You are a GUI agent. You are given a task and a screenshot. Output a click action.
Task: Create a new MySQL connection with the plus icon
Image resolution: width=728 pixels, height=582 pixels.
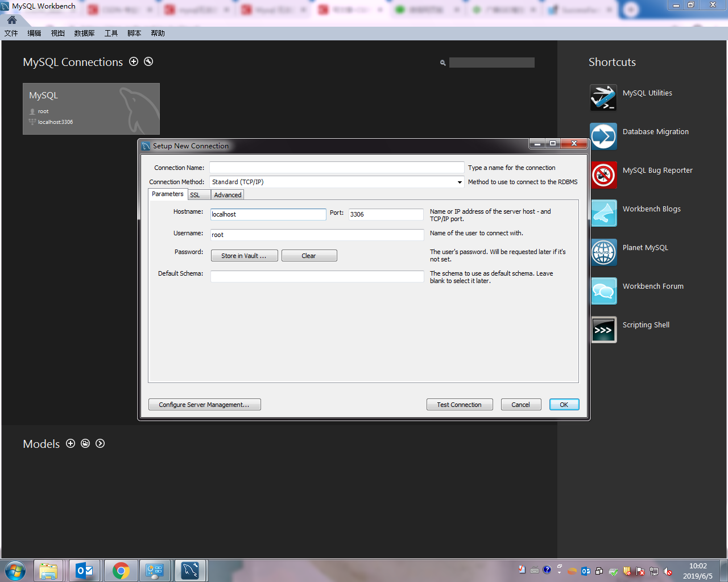click(134, 61)
